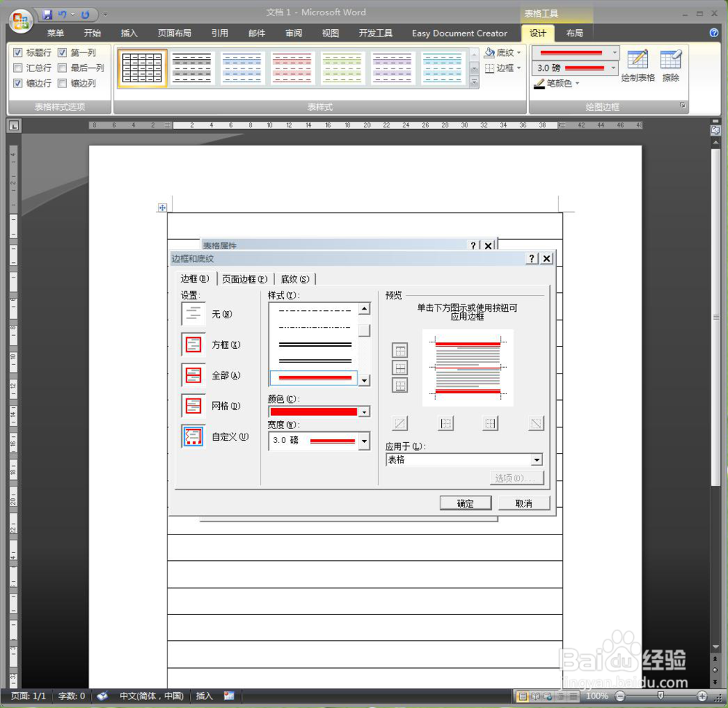Switch to 底纹 tab in dialog
This screenshot has width=728, height=708.
click(295, 279)
